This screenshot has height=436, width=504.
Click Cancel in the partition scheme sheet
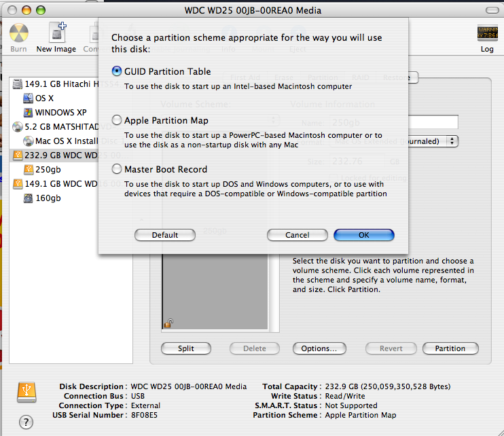coord(298,235)
